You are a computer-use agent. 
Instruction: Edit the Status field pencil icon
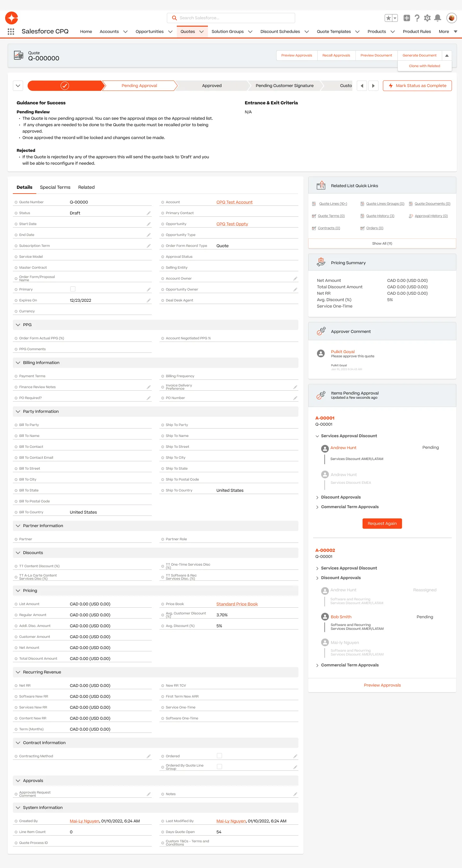149,213
